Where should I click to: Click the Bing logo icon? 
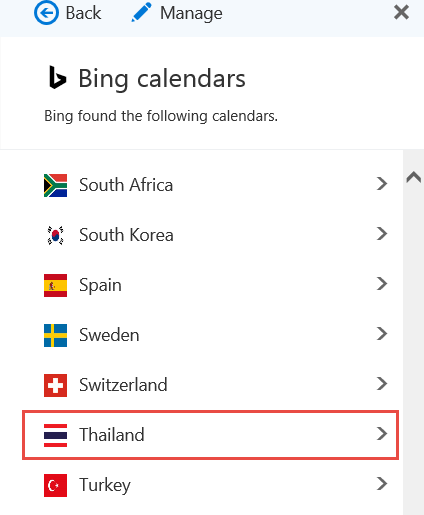[x=57, y=78]
